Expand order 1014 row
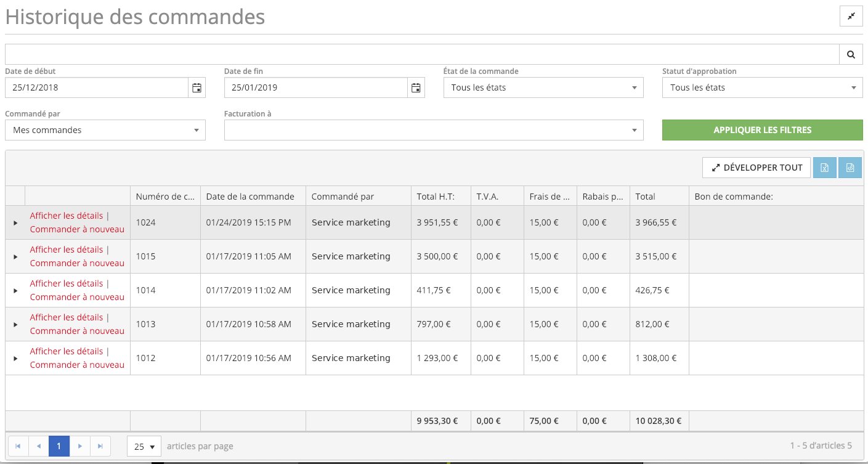The image size is (868, 464). click(15, 290)
